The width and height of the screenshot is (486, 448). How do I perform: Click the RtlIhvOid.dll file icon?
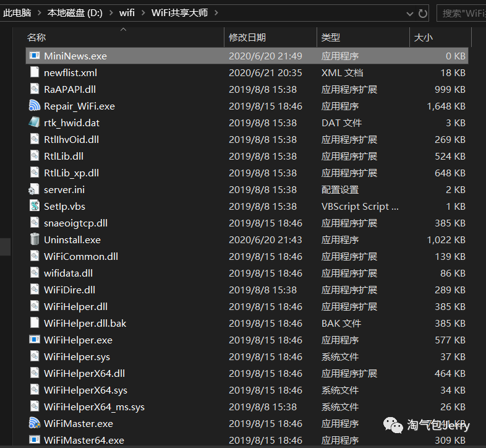pos(35,139)
